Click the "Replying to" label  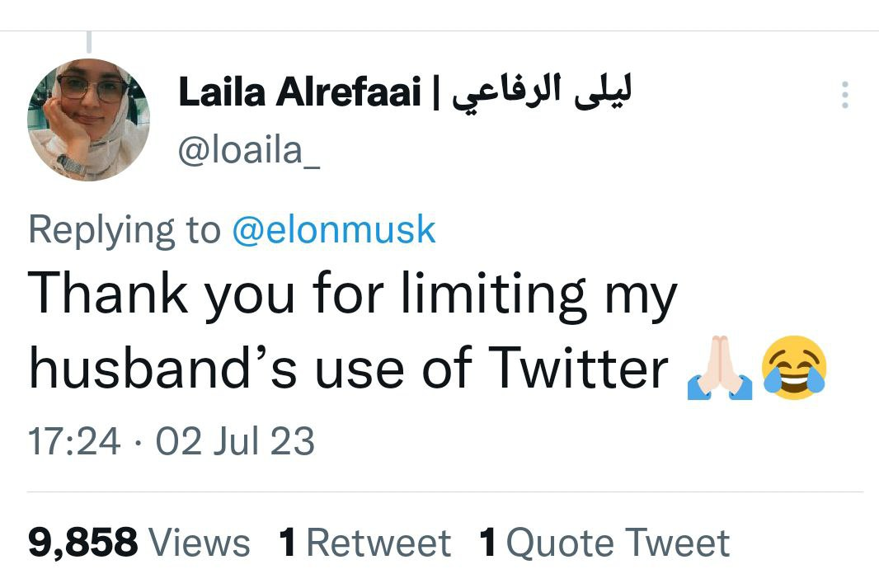(125, 230)
